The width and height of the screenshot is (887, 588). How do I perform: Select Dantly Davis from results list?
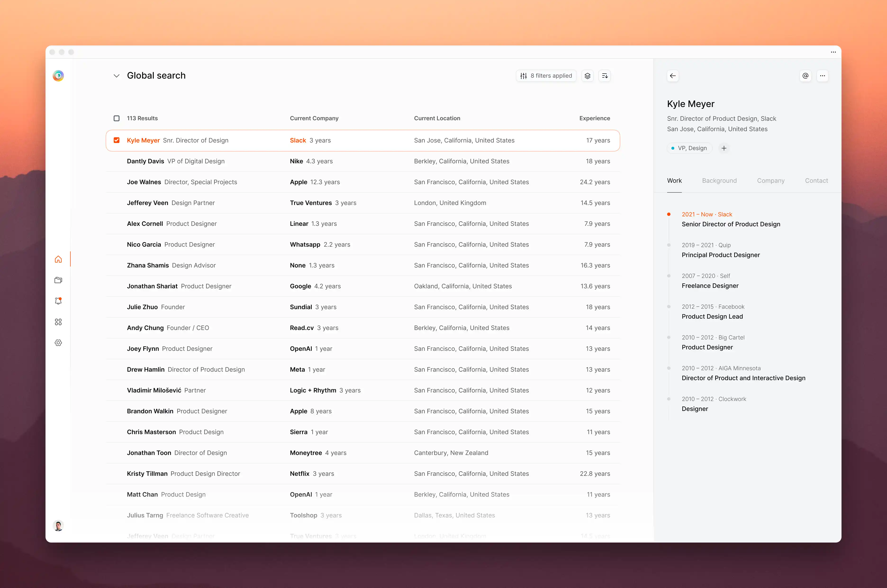point(145,161)
